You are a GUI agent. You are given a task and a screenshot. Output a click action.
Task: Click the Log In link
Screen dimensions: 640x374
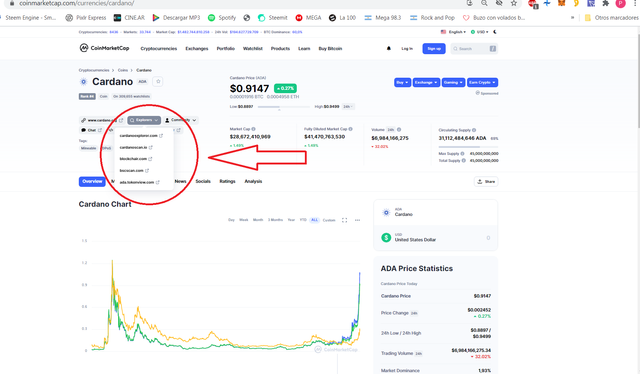click(x=407, y=49)
